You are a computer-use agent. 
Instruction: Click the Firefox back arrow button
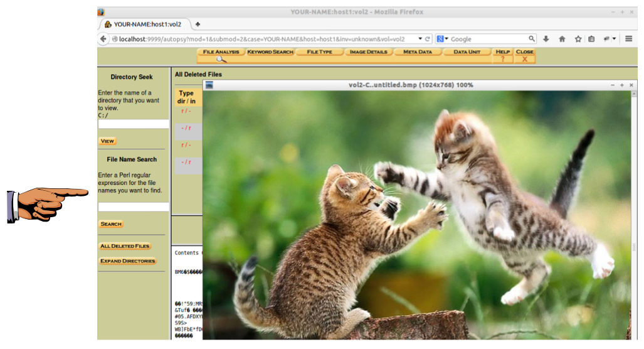pos(103,39)
